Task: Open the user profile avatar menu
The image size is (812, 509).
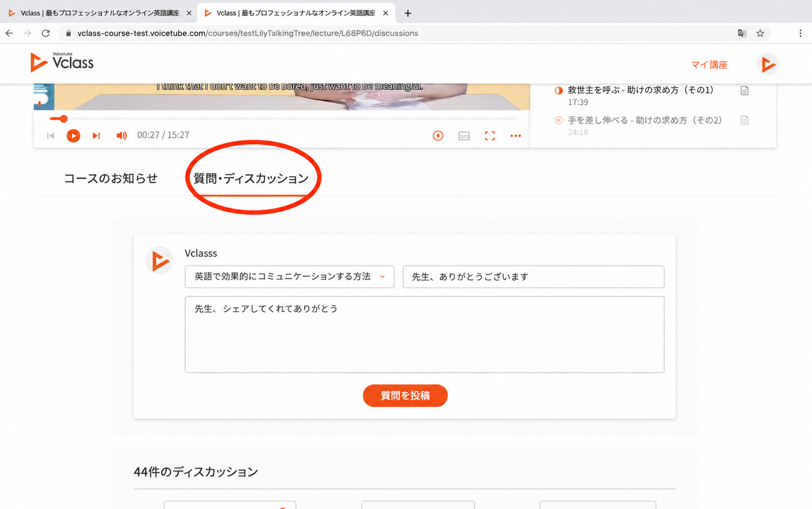Action: point(767,64)
